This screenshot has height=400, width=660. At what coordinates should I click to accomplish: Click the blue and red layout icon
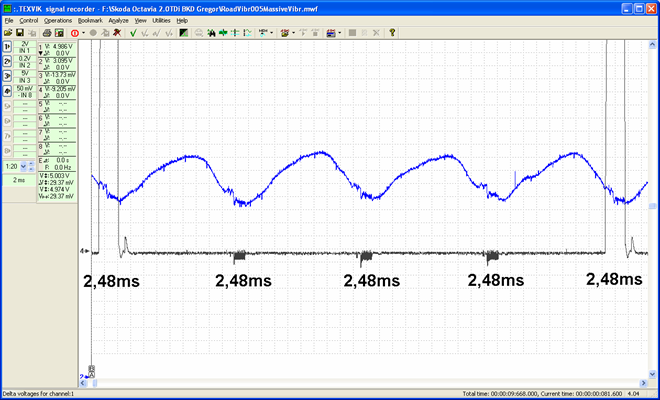pos(331,33)
